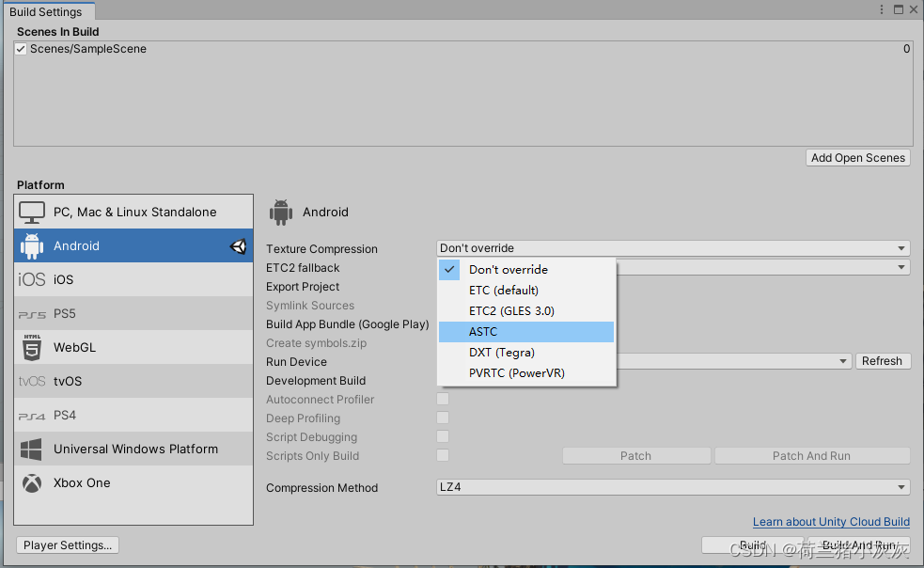Click the Android robot icon in platform list
924x568 pixels.
pos(32,246)
